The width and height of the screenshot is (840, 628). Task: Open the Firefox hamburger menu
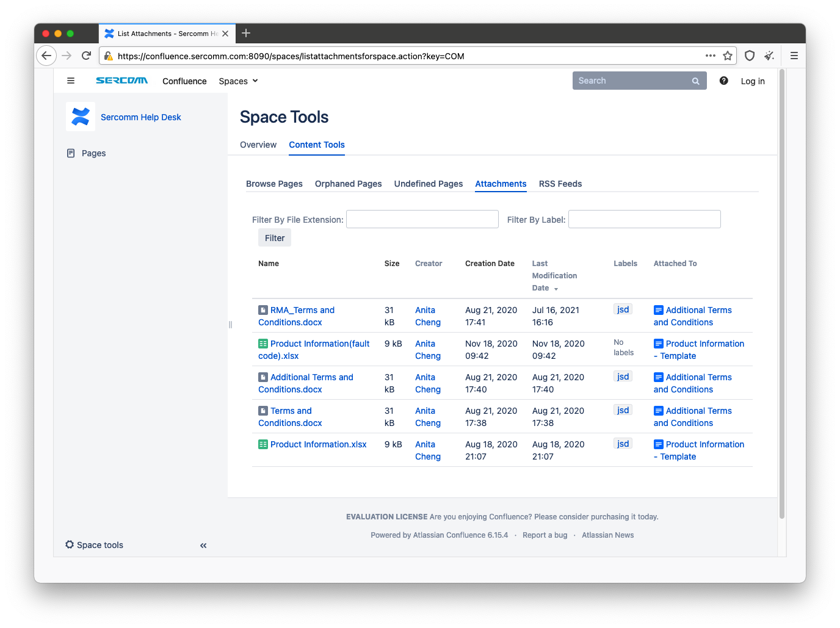click(794, 56)
